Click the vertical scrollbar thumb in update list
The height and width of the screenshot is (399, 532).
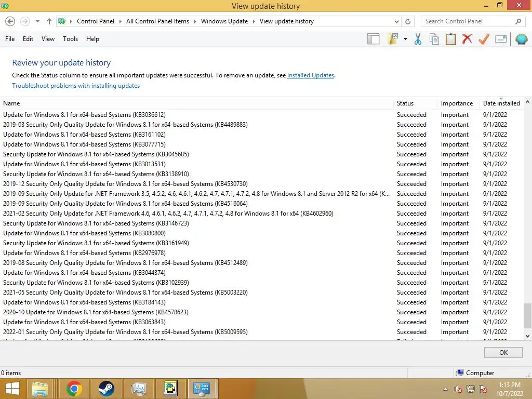click(x=527, y=315)
